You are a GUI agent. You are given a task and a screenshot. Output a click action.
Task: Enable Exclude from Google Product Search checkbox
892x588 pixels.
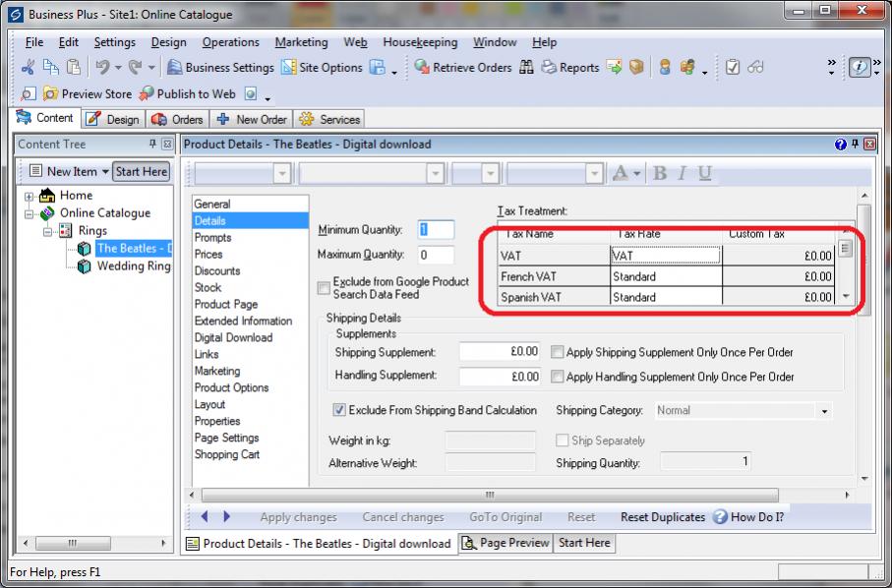(324, 288)
